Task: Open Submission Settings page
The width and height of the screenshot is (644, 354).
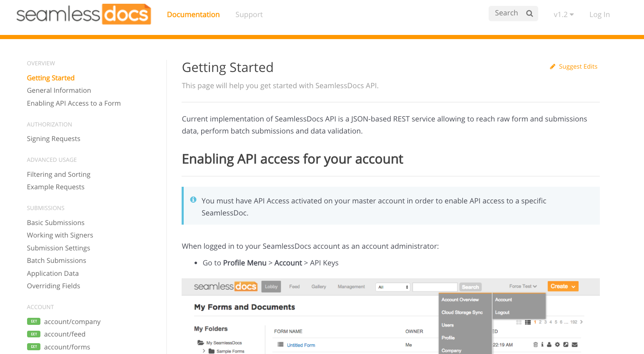Action: [x=59, y=248]
